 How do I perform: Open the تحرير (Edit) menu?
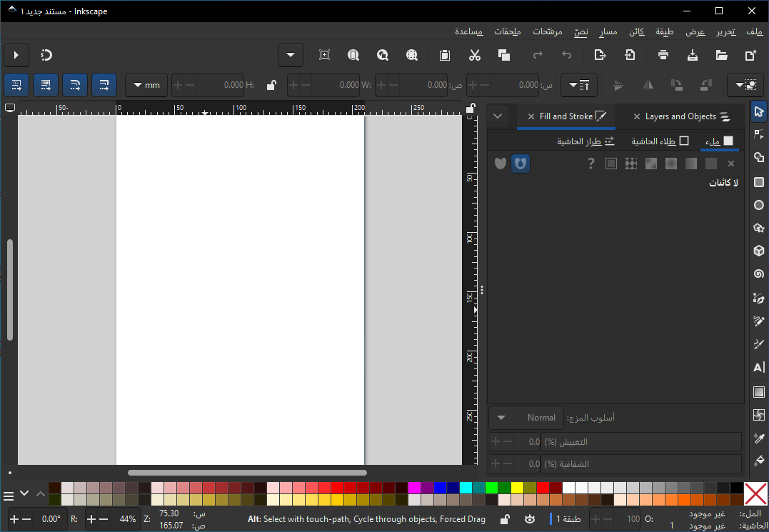click(726, 32)
